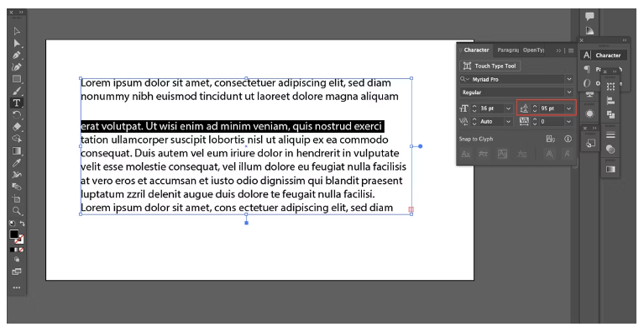
Task: Open Paragraph panel icon in dock
Action: (587, 69)
